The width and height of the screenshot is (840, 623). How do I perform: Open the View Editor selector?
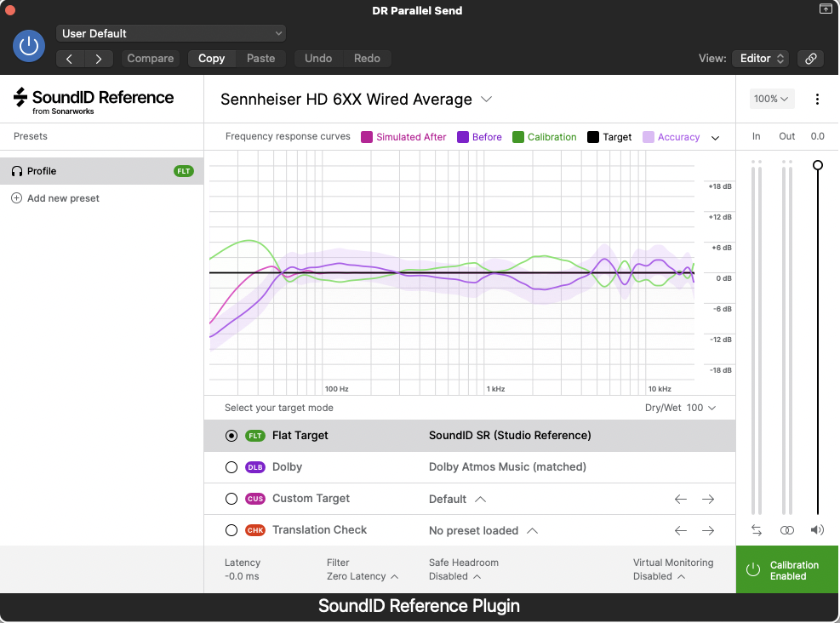click(760, 58)
